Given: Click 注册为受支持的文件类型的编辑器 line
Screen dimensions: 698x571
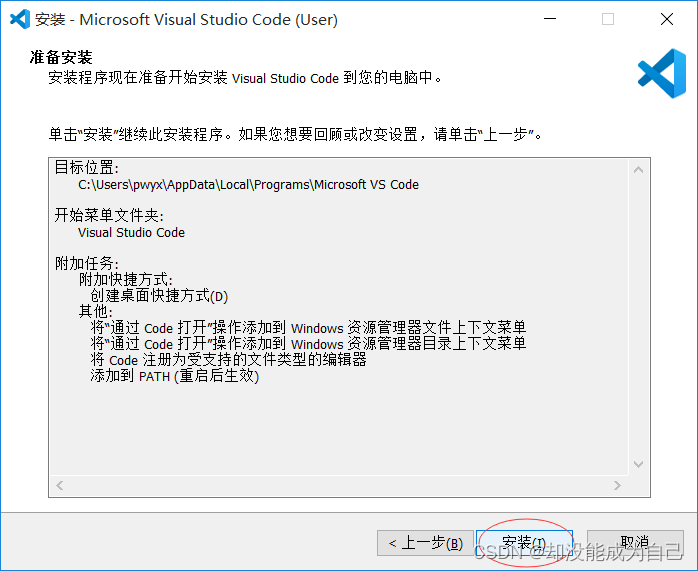Looking at the screenshot, I should 228,360.
